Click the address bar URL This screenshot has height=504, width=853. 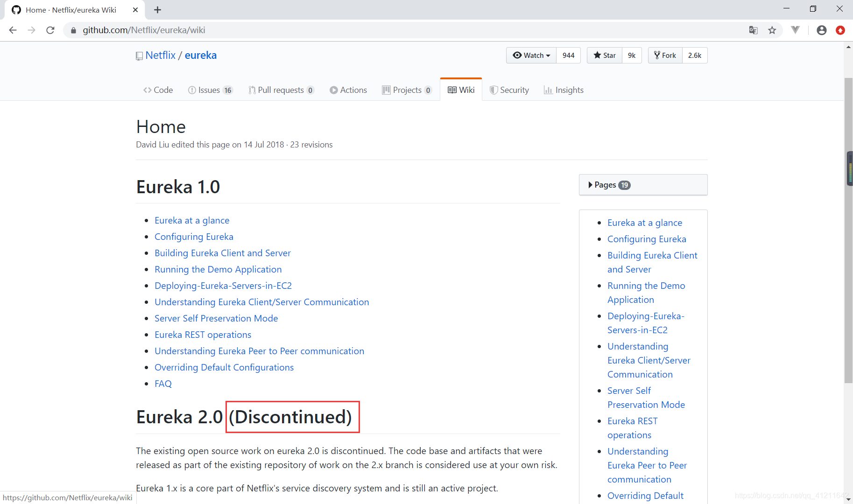pos(144,30)
